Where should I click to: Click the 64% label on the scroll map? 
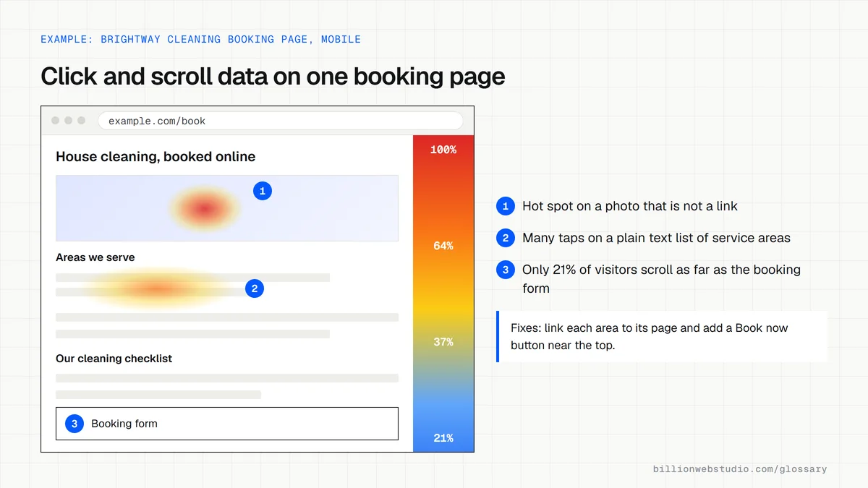click(443, 246)
